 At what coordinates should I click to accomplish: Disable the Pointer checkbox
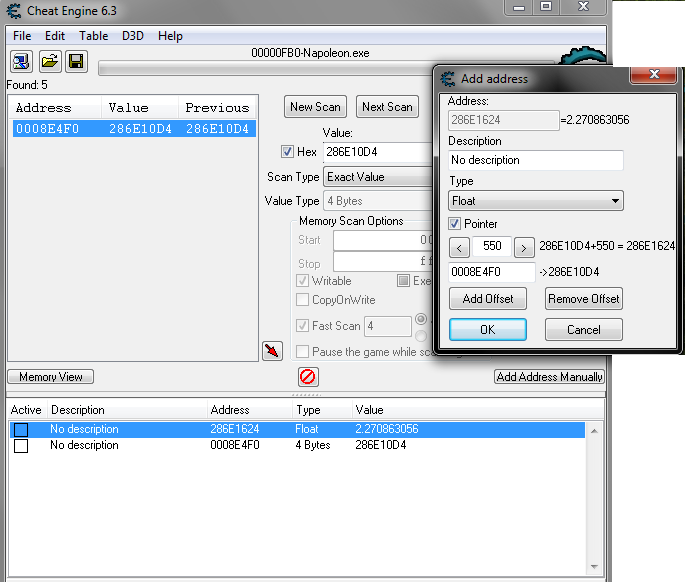click(x=455, y=224)
